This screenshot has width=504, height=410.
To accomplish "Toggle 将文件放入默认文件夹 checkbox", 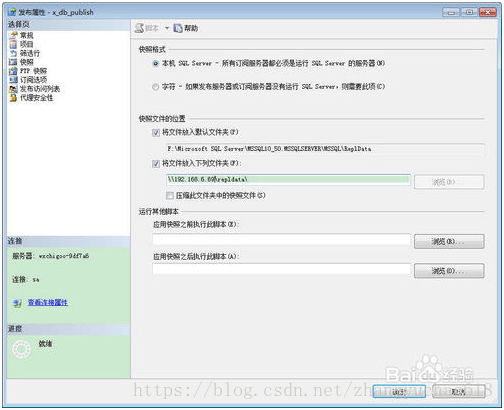I will (x=156, y=133).
